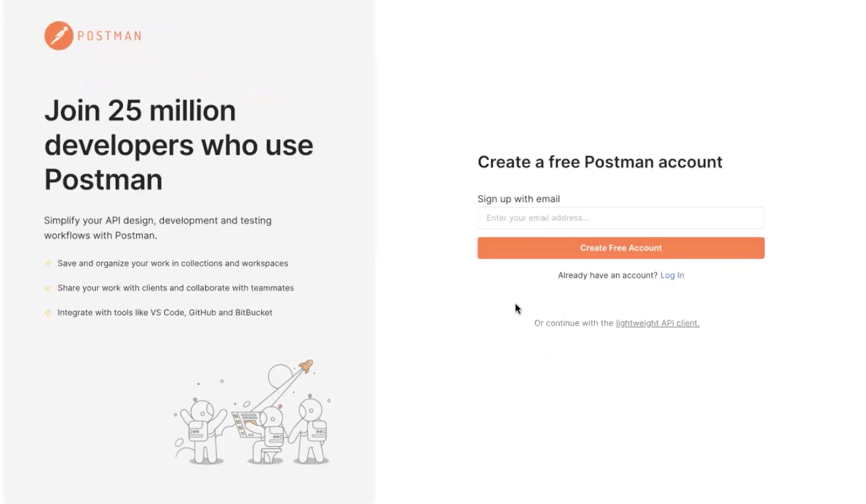Open the lightweight API client link
Image resolution: width=866 pixels, height=504 pixels.
(x=658, y=323)
